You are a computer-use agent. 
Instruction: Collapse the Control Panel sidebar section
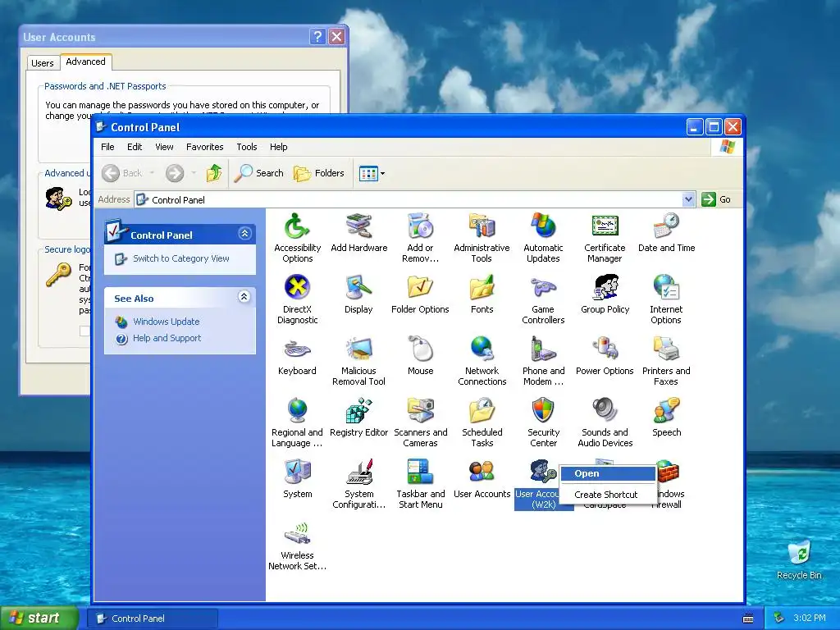click(244, 234)
